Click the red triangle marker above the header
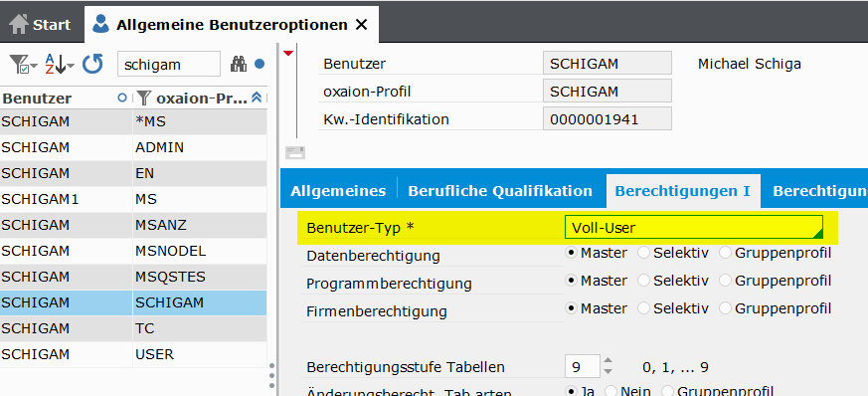This screenshot has width=868, height=396. pyautogui.click(x=288, y=53)
